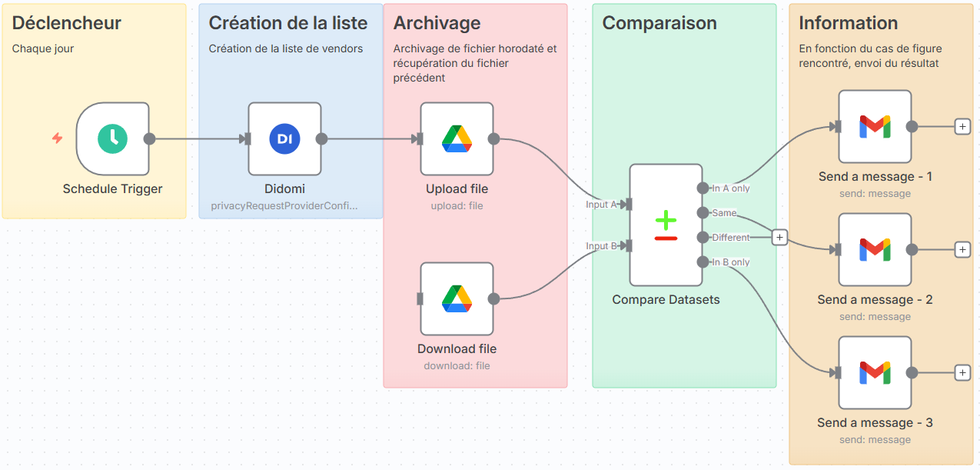Click the Didomi node output dot
Viewport: 980px width, 470px height.
click(x=321, y=139)
